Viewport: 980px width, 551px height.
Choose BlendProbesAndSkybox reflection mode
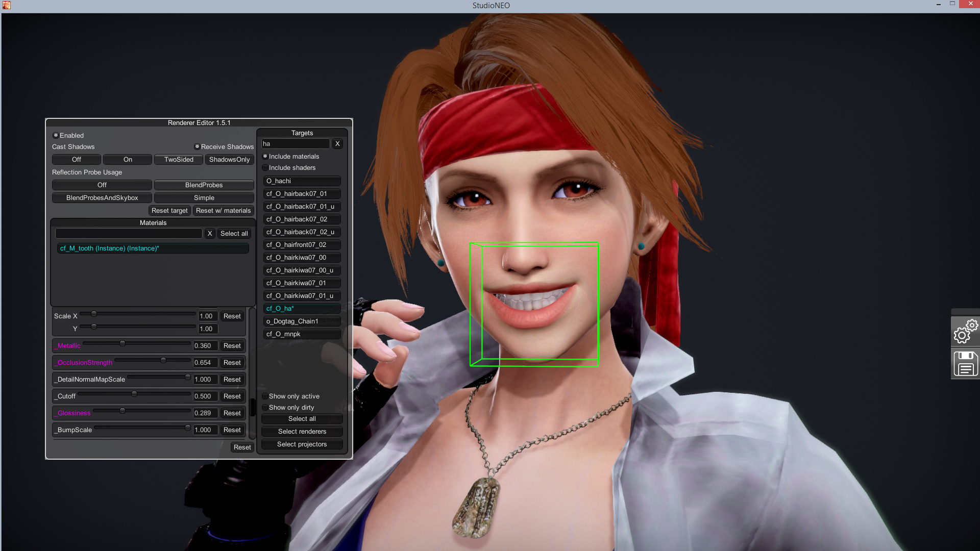[x=102, y=197]
